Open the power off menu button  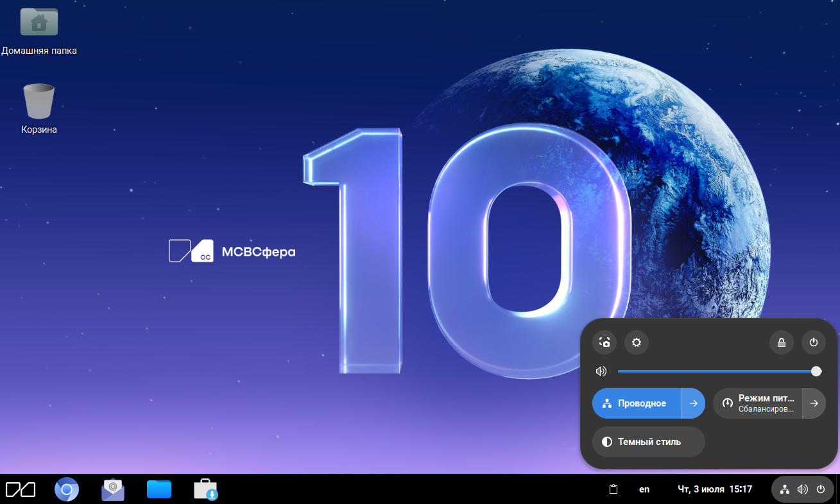click(x=814, y=342)
